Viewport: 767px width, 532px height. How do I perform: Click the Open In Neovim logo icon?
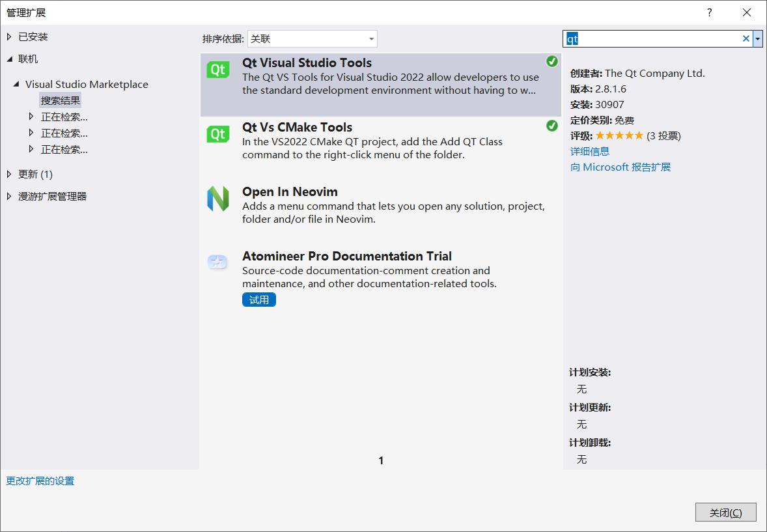[x=217, y=199]
